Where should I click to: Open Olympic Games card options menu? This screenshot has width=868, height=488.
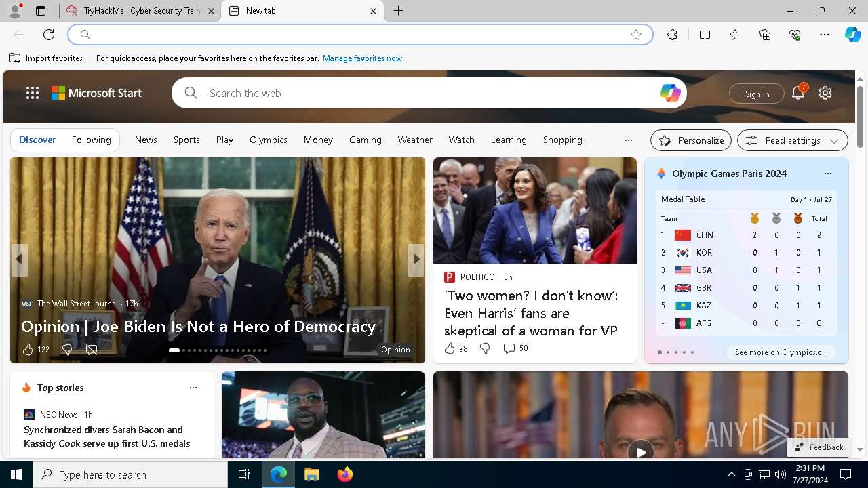[828, 174]
